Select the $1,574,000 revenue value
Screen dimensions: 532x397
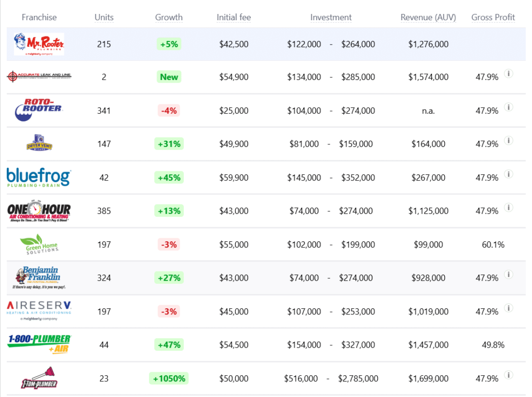click(x=428, y=77)
